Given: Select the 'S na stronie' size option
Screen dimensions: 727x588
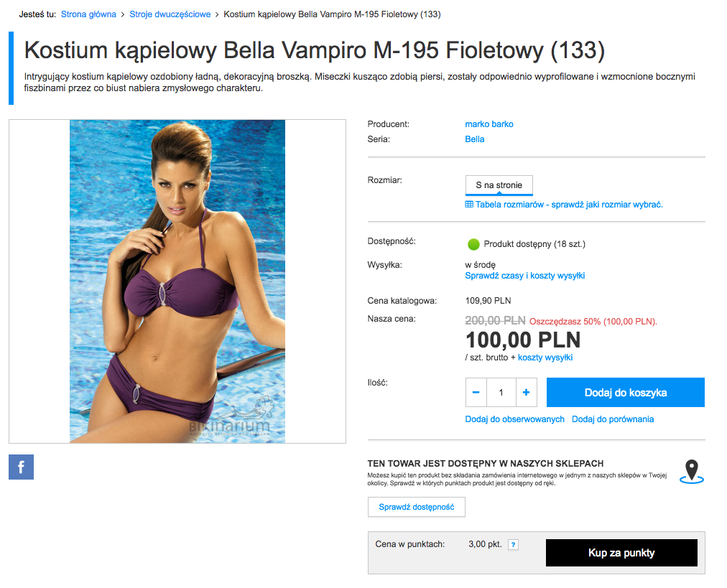Looking at the screenshot, I should click(499, 185).
